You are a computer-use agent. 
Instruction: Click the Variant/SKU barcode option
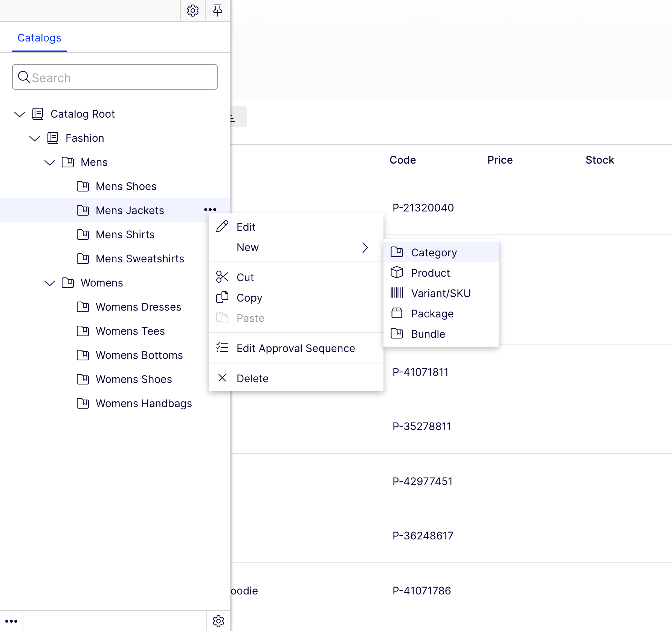pos(441,293)
